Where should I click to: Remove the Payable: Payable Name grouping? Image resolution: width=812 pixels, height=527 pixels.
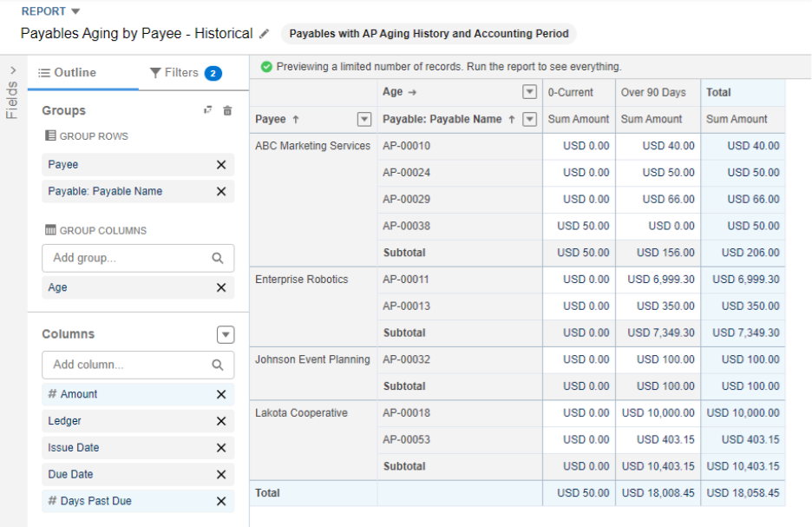pyautogui.click(x=221, y=191)
